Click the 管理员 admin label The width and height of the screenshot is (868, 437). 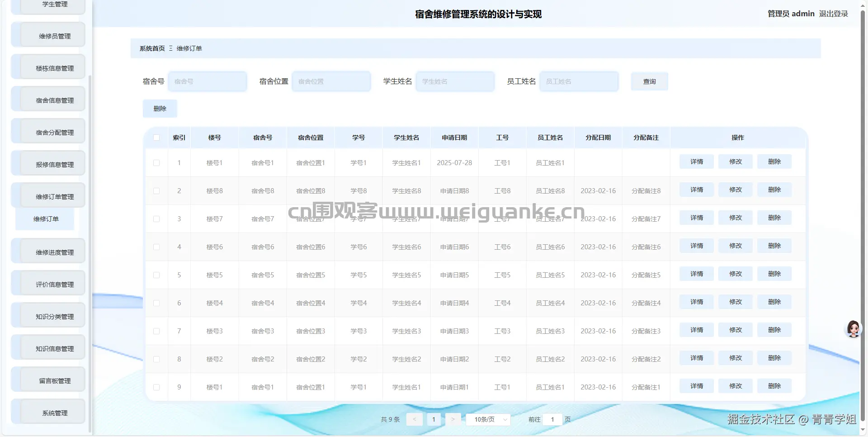[791, 14]
